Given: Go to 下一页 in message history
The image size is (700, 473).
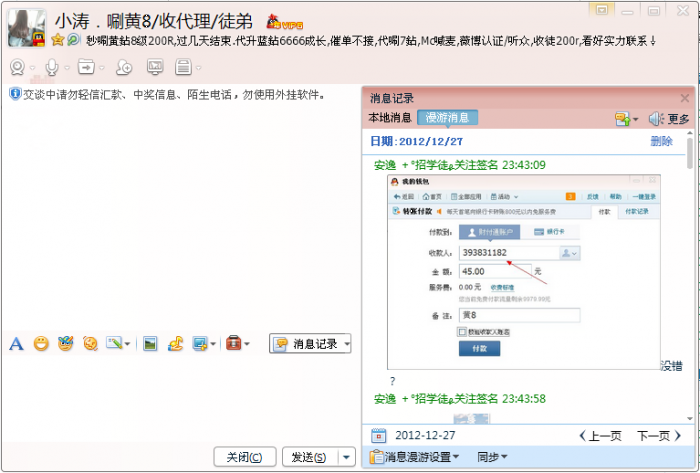Looking at the screenshot, I should [x=659, y=436].
